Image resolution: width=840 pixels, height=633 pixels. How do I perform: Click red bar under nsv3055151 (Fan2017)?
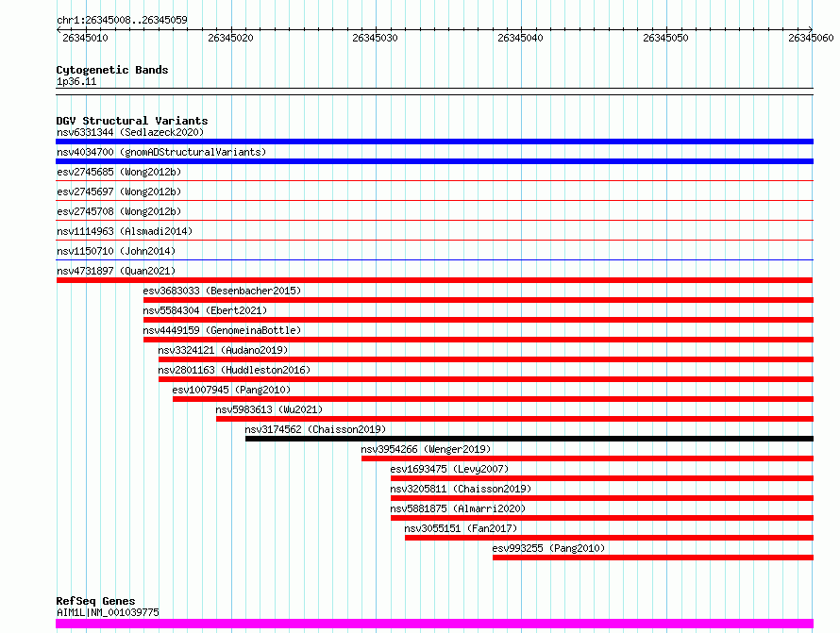point(609,538)
